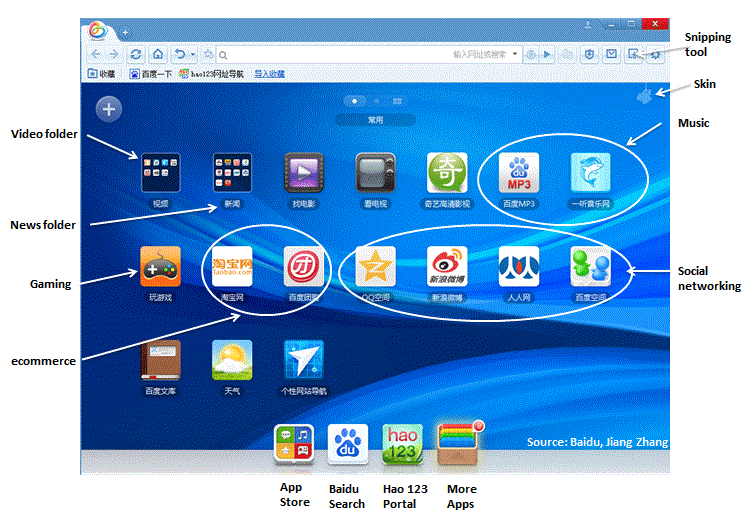
Task: Go back with the back arrow
Action: pyautogui.click(x=96, y=54)
